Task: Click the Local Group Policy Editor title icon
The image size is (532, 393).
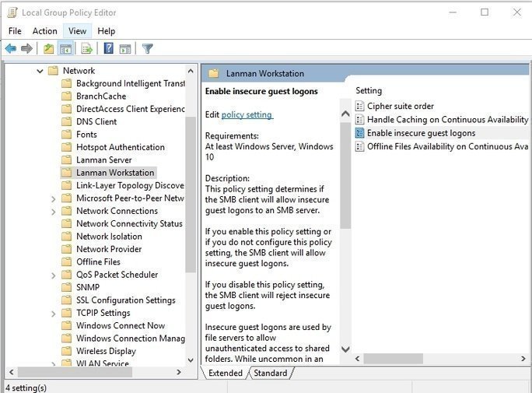Action: (12, 12)
